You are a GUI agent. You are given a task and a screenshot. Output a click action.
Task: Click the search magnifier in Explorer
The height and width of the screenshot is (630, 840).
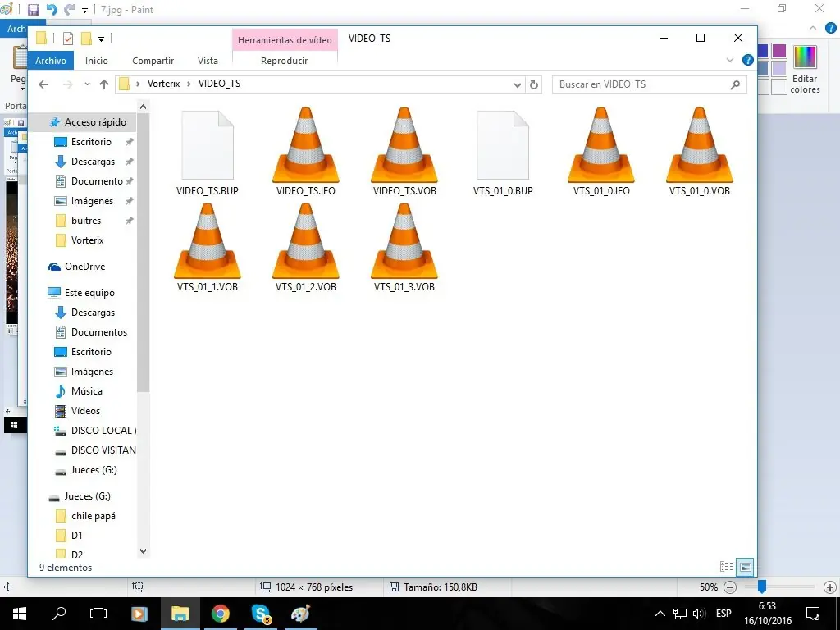point(735,84)
